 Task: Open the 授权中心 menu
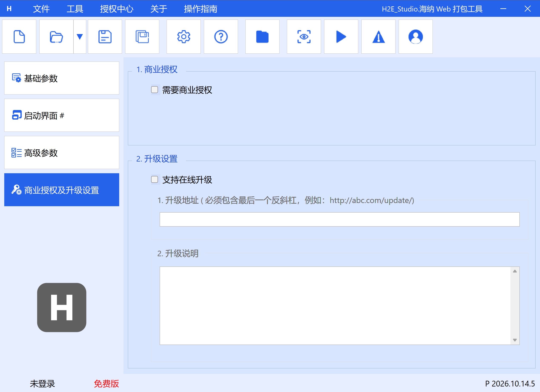pyautogui.click(x=117, y=9)
